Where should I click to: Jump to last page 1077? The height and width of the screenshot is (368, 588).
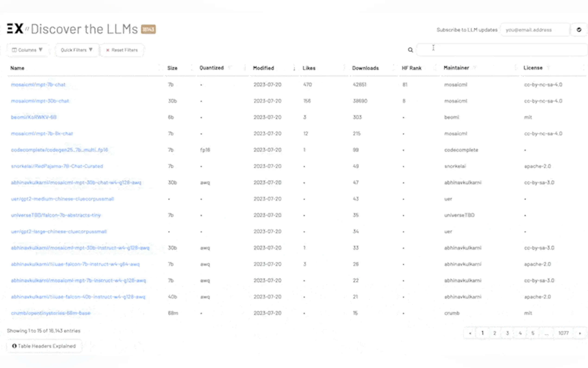(x=563, y=333)
